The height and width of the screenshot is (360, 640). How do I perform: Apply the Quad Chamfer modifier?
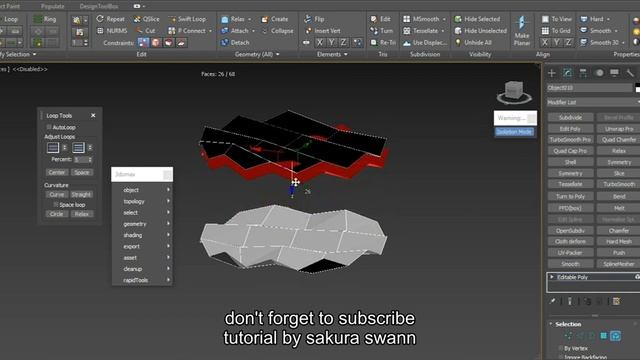point(618,140)
